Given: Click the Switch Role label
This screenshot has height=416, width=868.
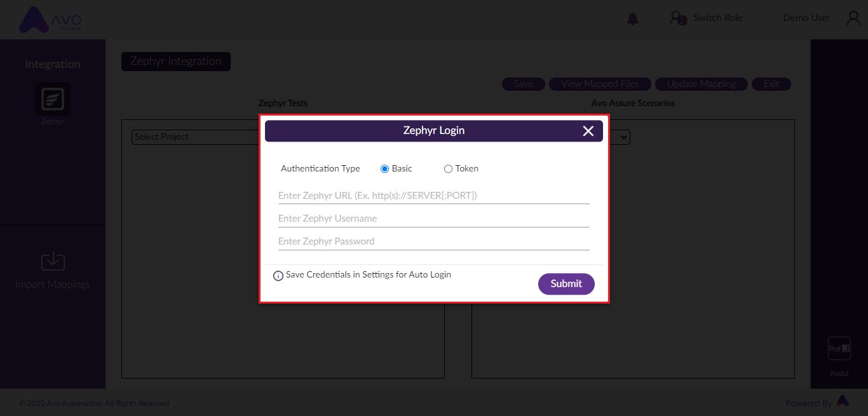Looking at the screenshot, I should click(717, 18).
